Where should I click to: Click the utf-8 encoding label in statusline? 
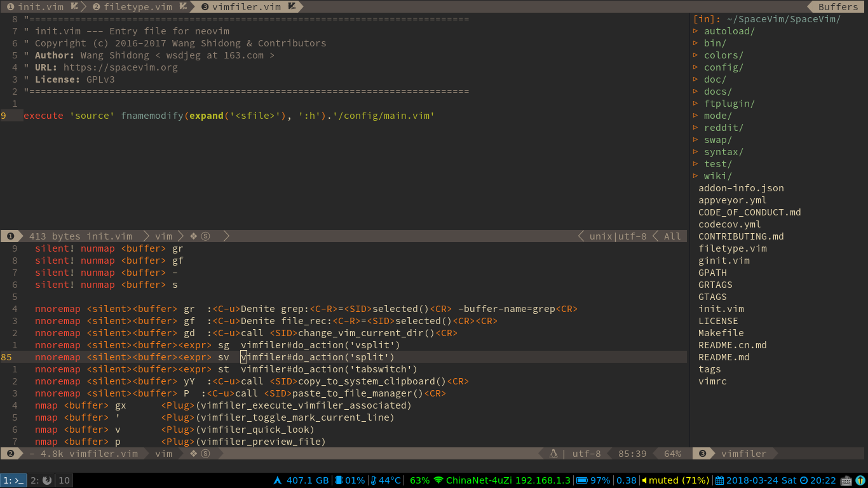tap(586, 453)
